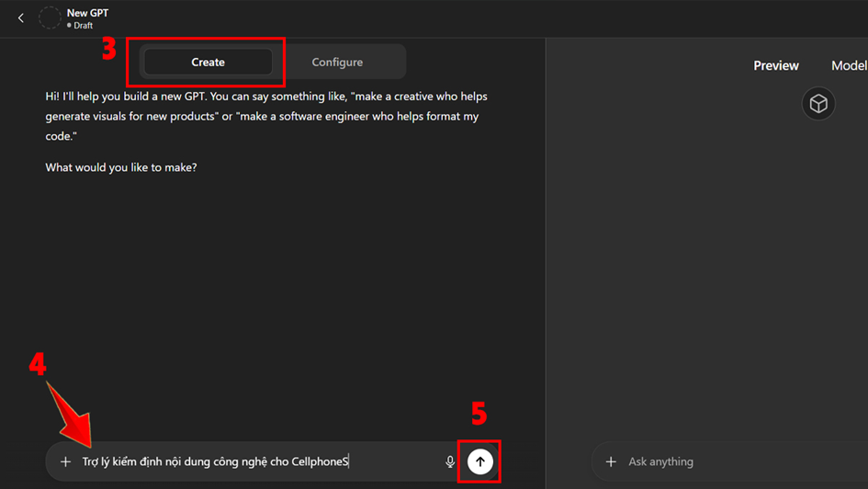Activate the microphone voice input icon
This screenshot has width=868, height=489.
point(450,461)
